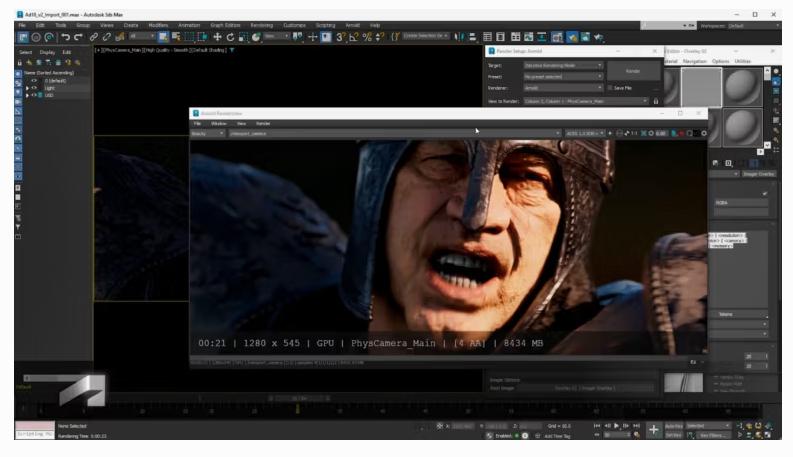Toggle the Percent Snap icon
793x457 pixels.
point(366,37)
